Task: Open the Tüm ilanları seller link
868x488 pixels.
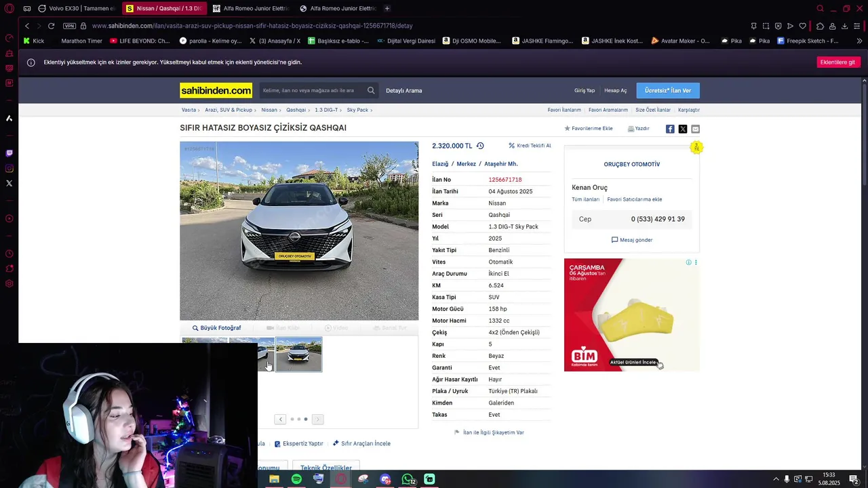Action: [586, 199]
